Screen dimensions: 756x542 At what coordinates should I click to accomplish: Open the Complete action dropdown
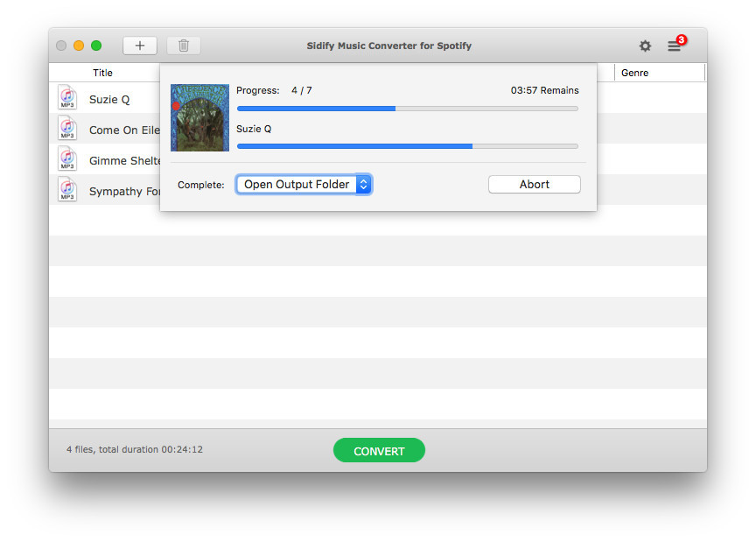coord(304,185)
